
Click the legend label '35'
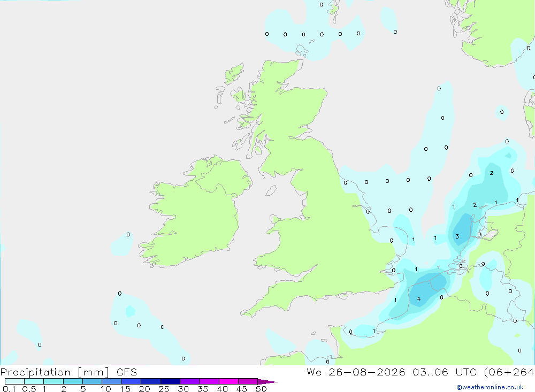[203, 389]
